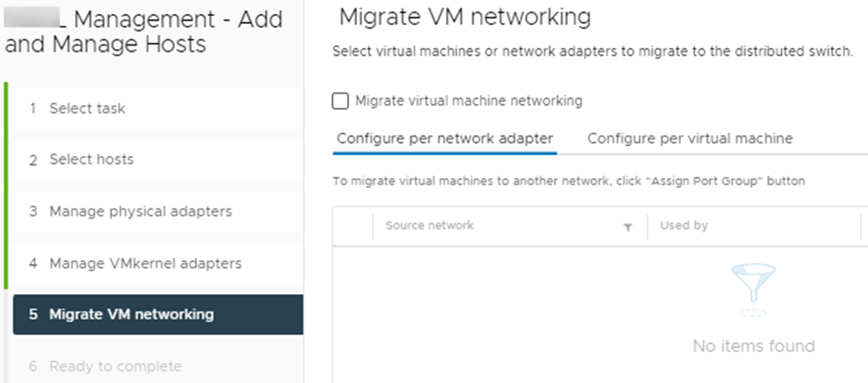The image size is (868, 383).
Task: Open the Configure per virtual machine tab
Action: tap(690, 139)
